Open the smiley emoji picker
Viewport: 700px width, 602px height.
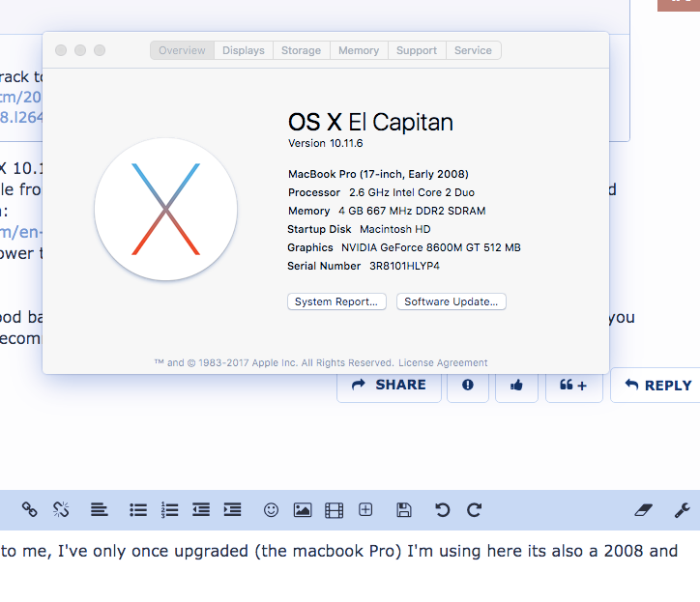coord(271,509)
